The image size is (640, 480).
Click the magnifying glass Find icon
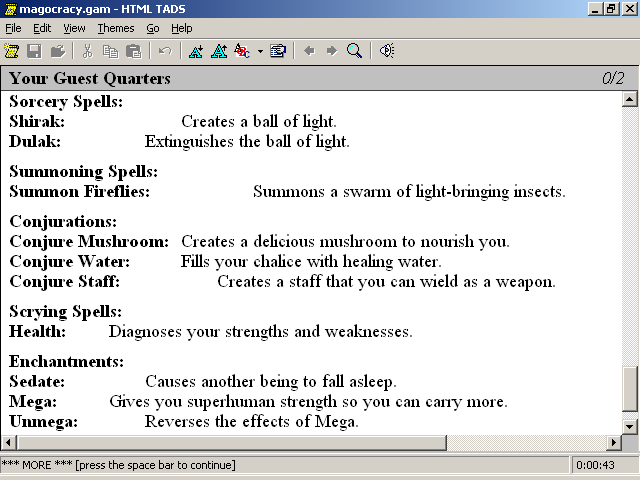coord(354,50)
